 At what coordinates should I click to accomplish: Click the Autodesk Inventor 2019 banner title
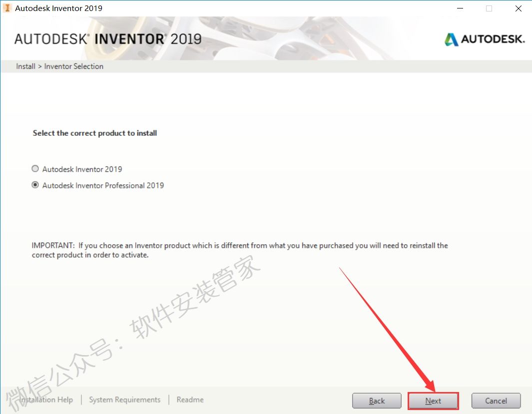[x=108, y=39]
